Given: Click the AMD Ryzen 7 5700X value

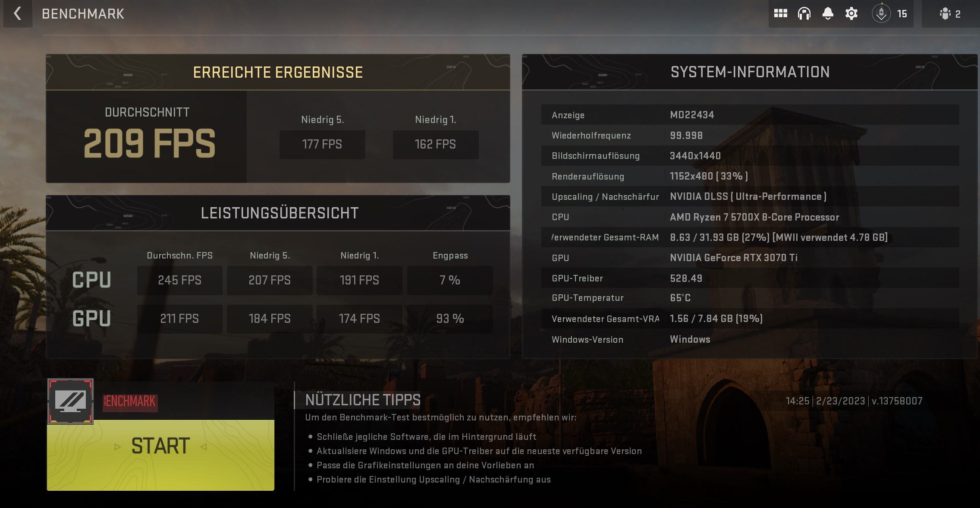Looking at the screenshot, I should click(x=754, y=217).
